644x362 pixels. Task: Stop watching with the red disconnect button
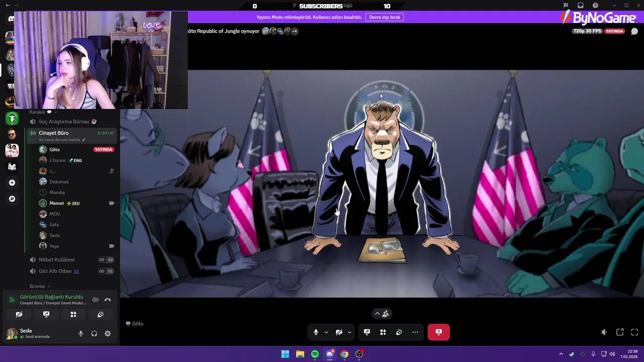[x=439, y=332]
